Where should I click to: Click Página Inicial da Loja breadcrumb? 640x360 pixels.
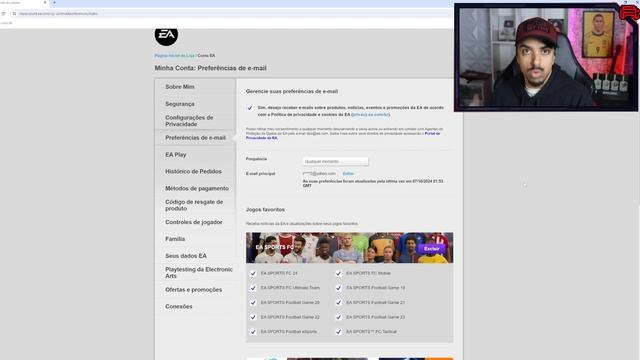(x=174, y=56)
